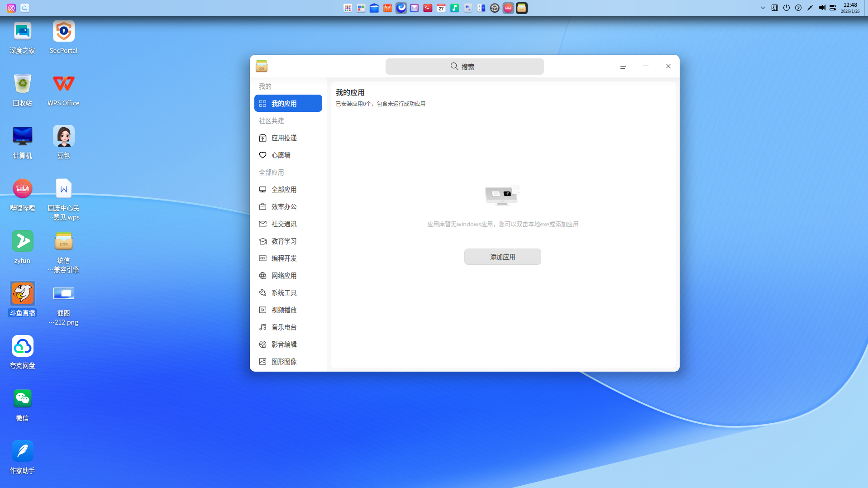Select the 固废中心民…意见.wps file

tap(63, 200)
